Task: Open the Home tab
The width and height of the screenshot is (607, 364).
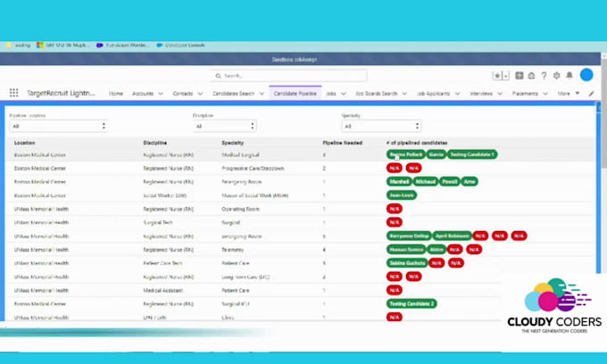Action: point(116,94)
